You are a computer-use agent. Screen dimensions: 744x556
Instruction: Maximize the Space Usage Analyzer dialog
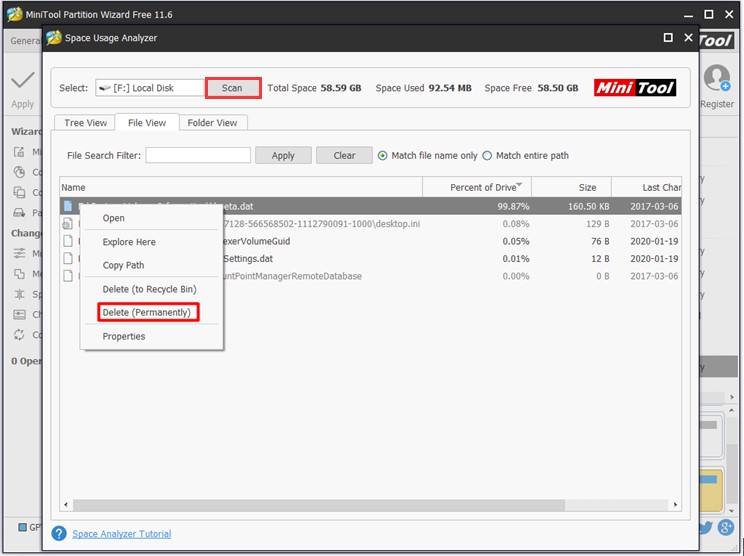(668, 37)
